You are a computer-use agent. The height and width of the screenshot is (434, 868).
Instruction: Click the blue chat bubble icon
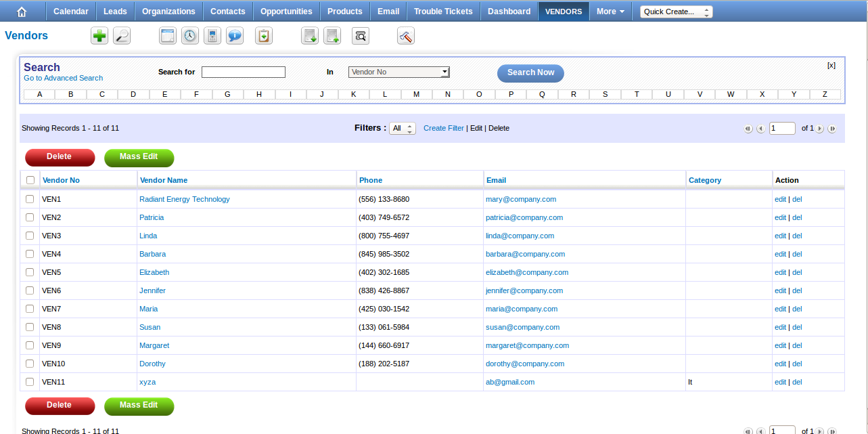click(235, 37)
